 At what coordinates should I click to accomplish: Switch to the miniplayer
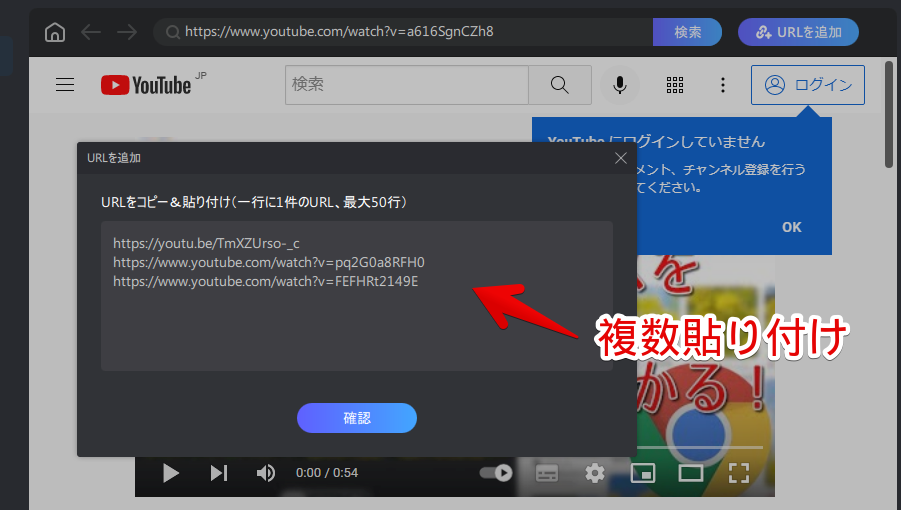click(642, 473)
